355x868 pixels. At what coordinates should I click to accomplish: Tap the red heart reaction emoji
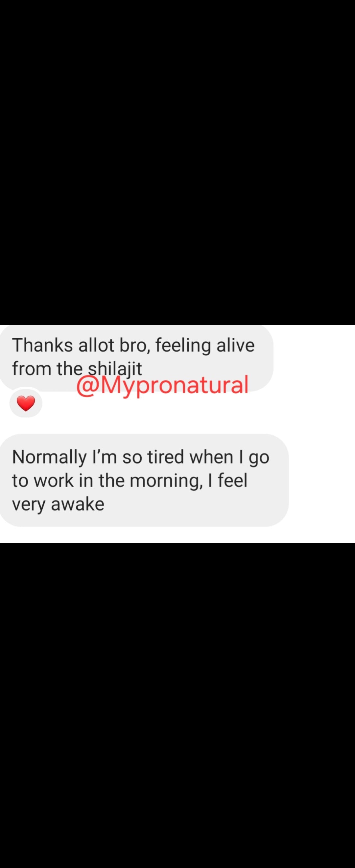click(26, 404)
